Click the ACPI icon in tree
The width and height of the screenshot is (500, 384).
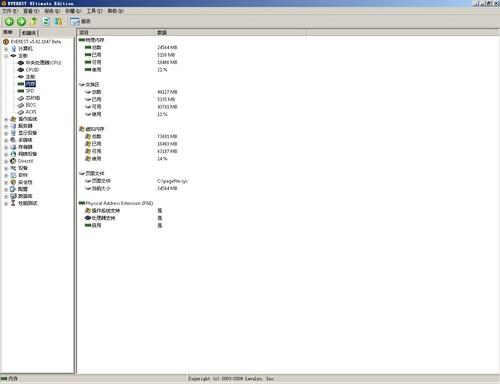tap(21, 112)
